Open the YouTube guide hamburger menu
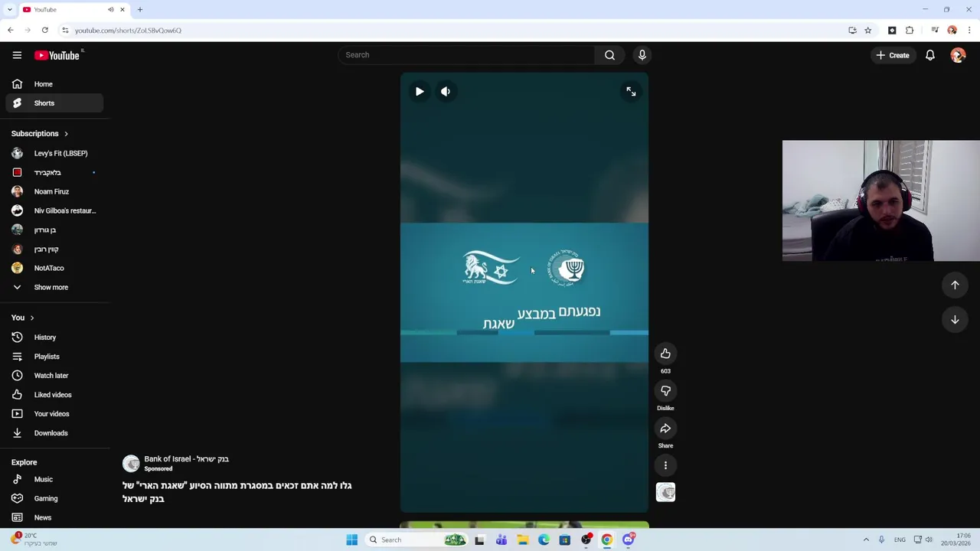The height and width of the screenshot is (551, 980). pyautogui.click(x=17, y=55)
